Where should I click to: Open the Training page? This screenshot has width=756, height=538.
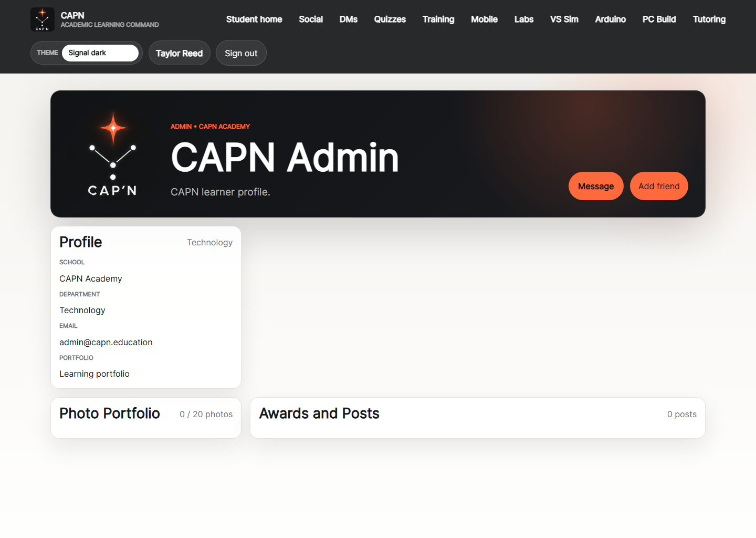click(x=438, y=19)
